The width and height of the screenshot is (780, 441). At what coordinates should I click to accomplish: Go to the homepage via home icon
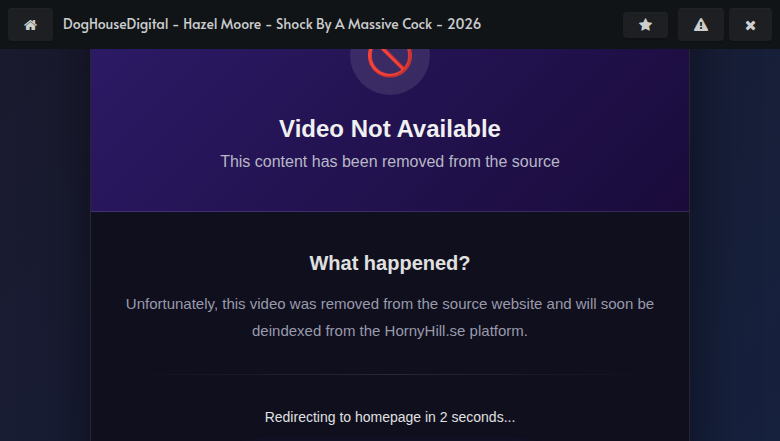click(30, 24)
